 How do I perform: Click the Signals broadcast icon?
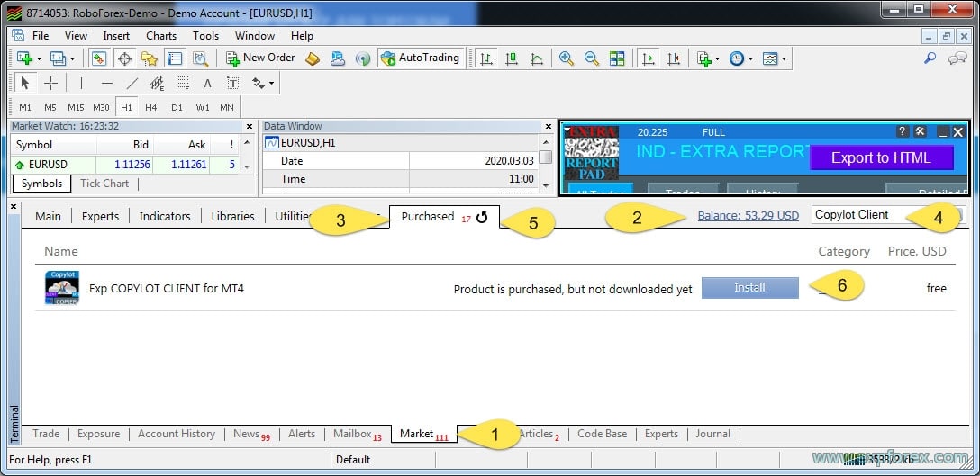point(362,58)
